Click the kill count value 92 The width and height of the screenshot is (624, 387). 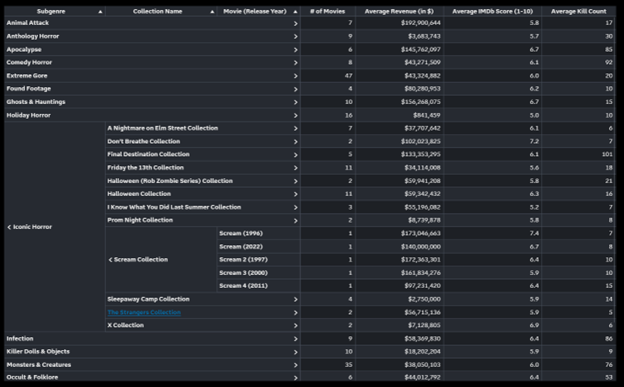[609, 63]
